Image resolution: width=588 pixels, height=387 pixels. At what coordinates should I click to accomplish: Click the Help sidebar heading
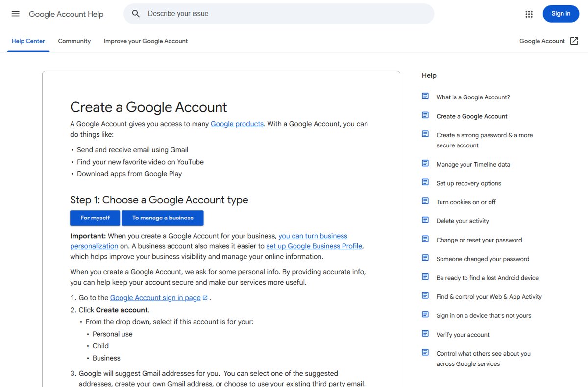pos(429,75)
